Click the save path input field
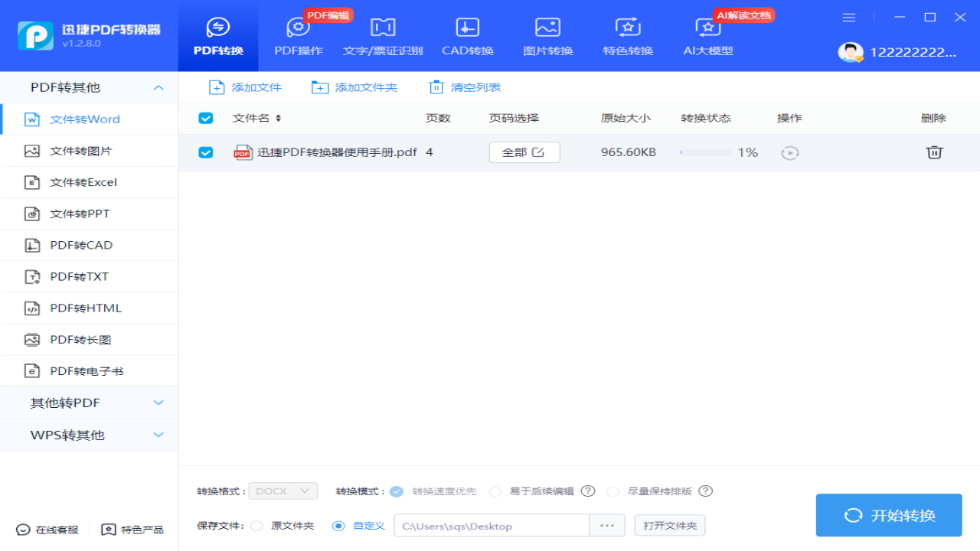The image size is (980, 551). pos(490,526)
